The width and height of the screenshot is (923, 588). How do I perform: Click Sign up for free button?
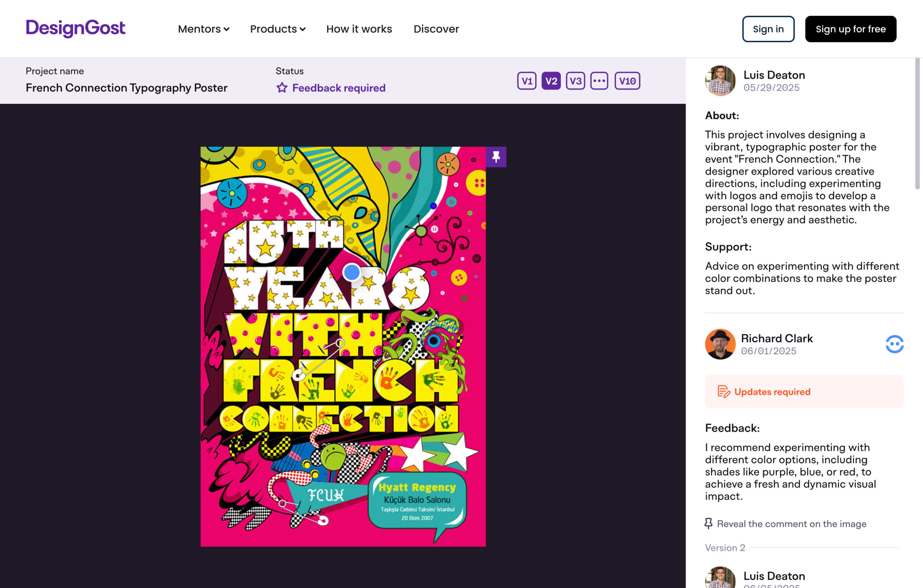point(850,29)
